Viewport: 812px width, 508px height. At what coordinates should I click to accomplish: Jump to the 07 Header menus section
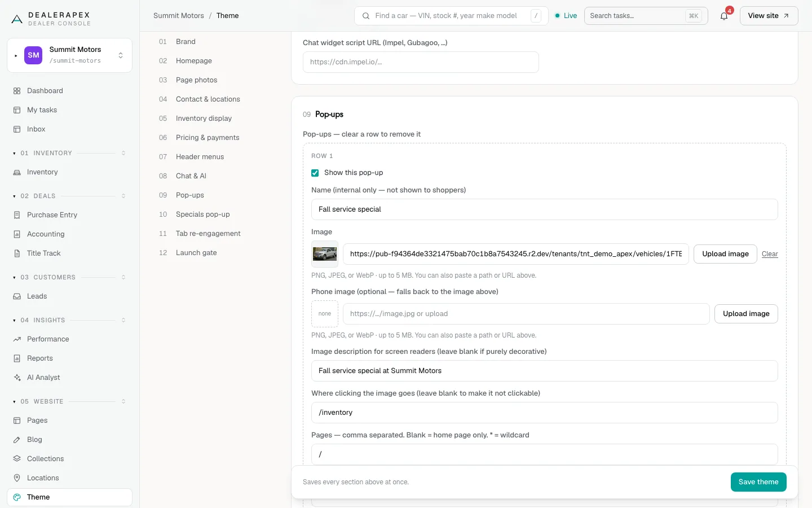click(192, 157)
